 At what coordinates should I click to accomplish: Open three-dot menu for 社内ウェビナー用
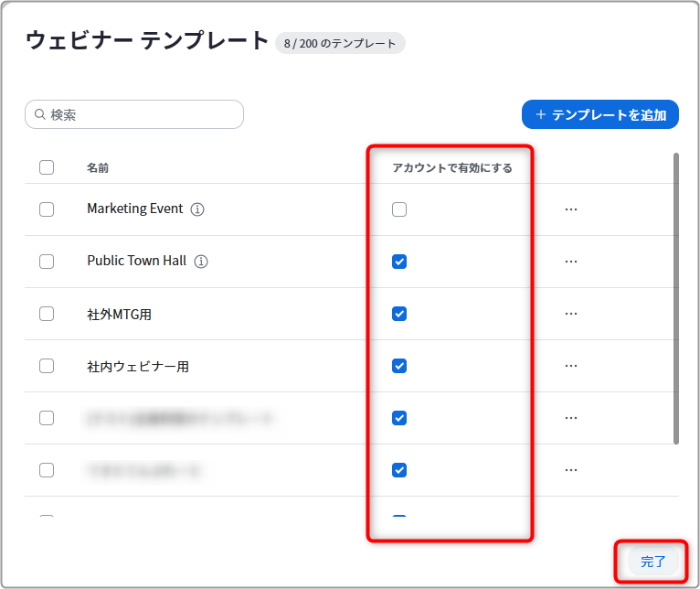(571, 366)
